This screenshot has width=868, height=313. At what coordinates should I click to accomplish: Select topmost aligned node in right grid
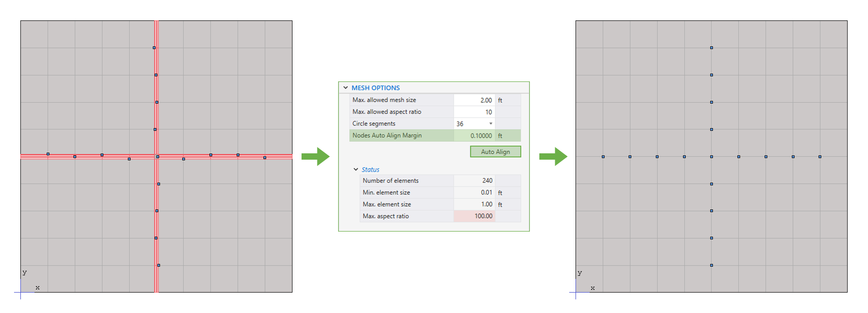(712, 47)
